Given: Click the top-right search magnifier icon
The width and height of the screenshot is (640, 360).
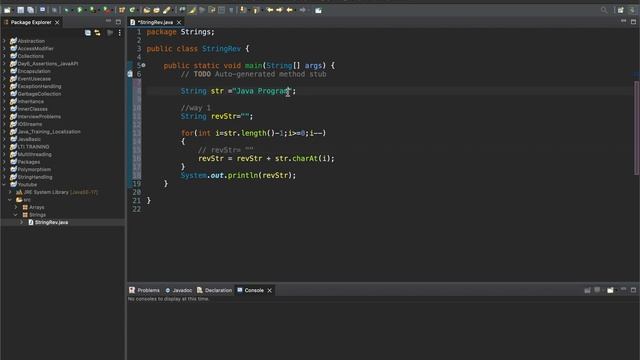Looking at the screenshot, I should pyautogui.click(x=604, y=10).
